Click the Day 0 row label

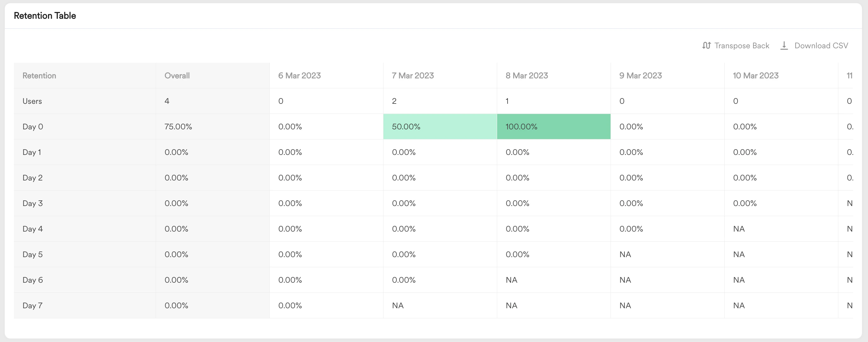pyautogui.click(x=33, y=127)
